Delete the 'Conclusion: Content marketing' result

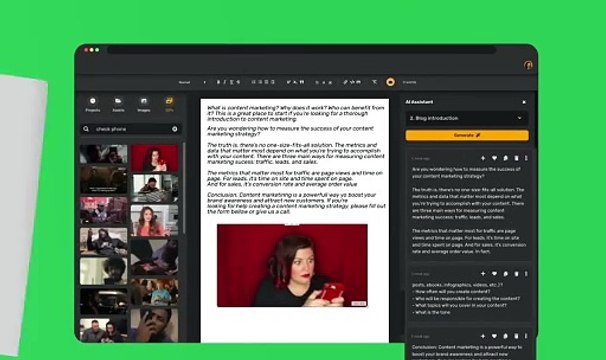(x=516, y=336)
